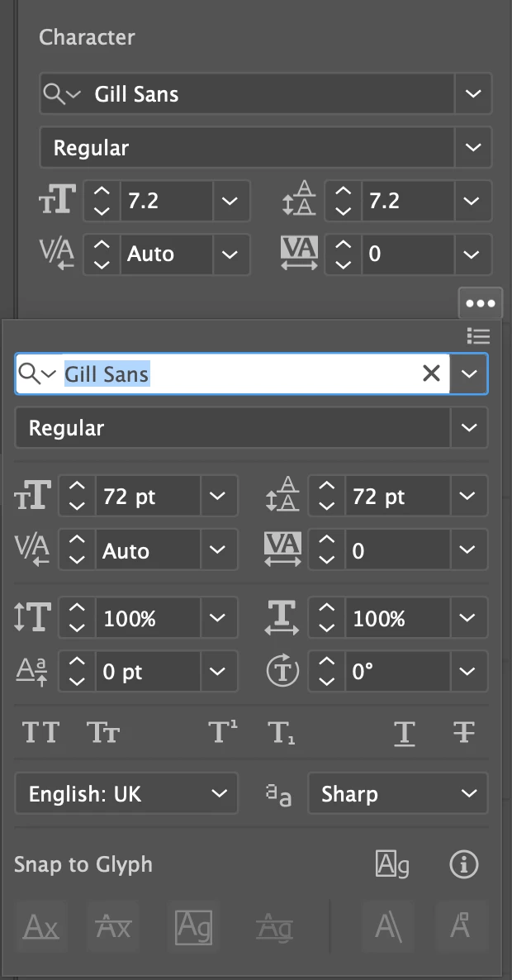Step the horizontal scale 100% stepper
Image resolution: width=512 pixels, height=980 pixels.
click(327, 617)
